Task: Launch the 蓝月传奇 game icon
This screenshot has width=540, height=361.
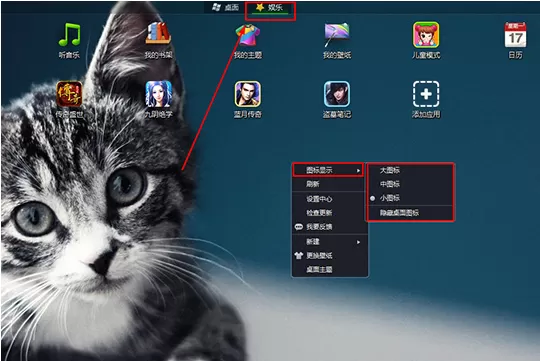Action: point(248,94)
